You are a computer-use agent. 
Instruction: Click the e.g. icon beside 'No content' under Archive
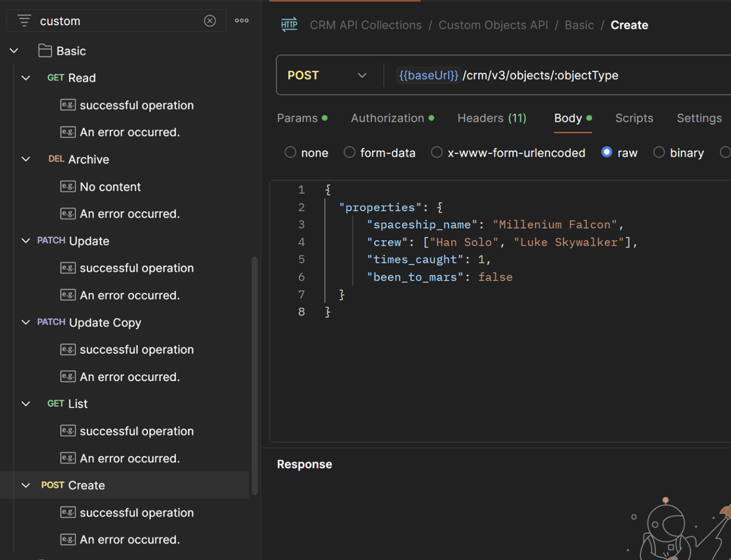pos(68,187)
